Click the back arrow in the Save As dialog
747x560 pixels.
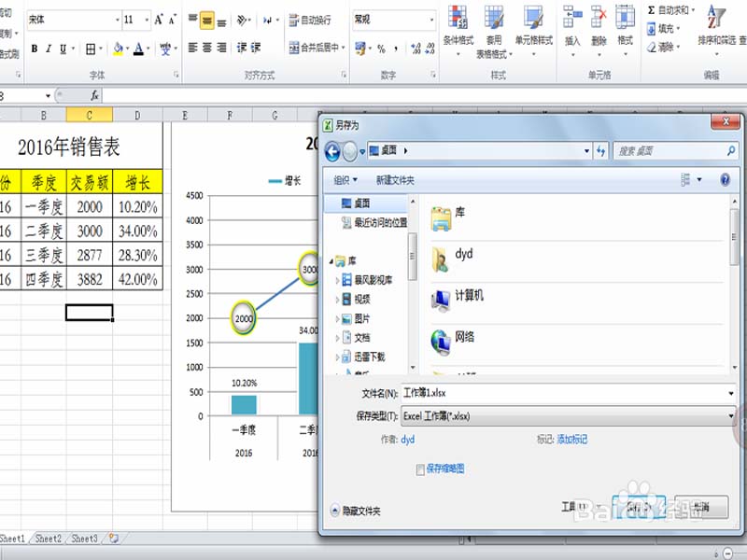[x=332, y=150]
